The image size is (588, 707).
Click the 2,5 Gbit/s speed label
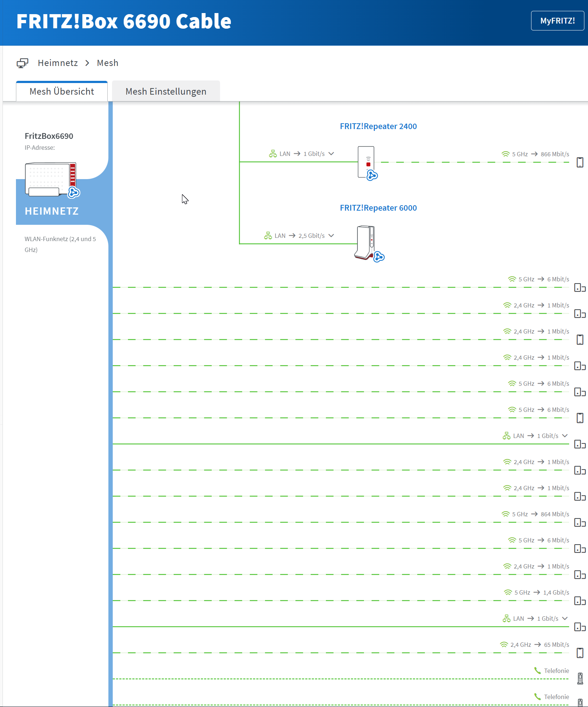click(312, 236)
